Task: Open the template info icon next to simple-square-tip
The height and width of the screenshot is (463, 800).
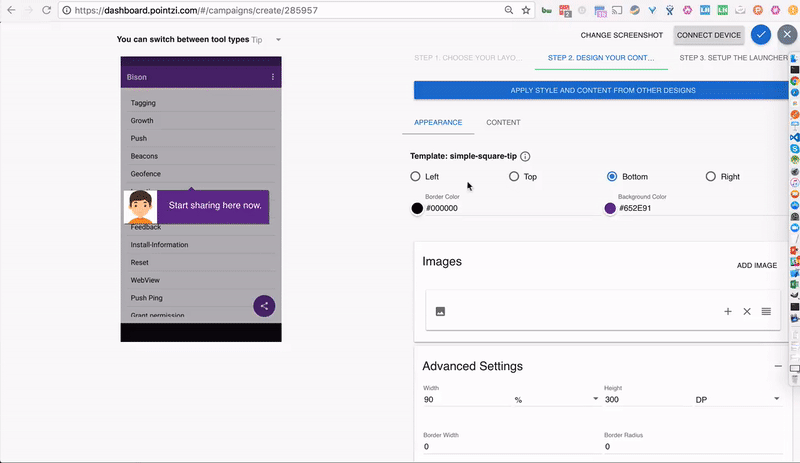Action: pyautogui.click(x=525, y=156)
